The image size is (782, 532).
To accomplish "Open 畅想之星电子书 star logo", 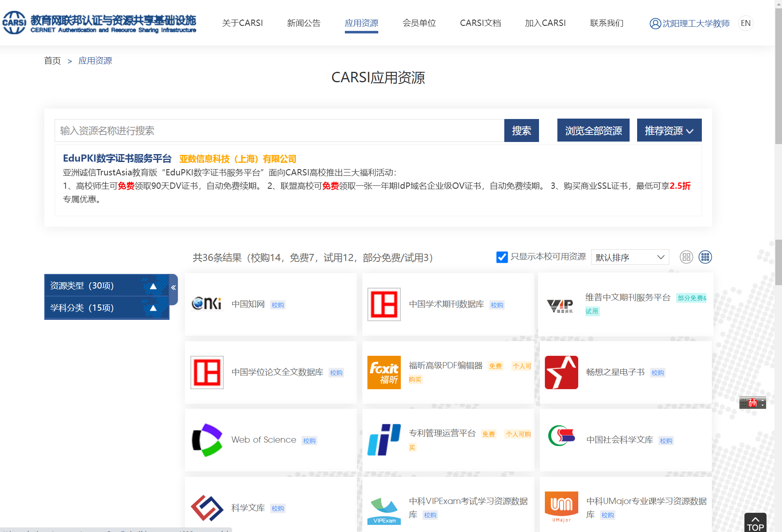I will (562, 372).
